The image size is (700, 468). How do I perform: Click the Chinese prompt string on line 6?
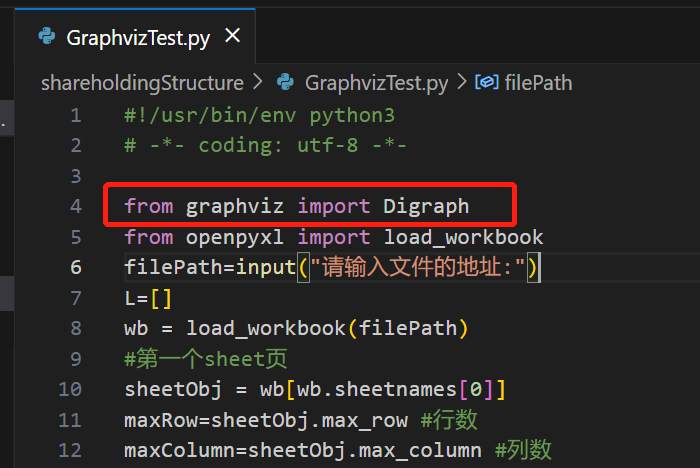click(x=418, y=267)
